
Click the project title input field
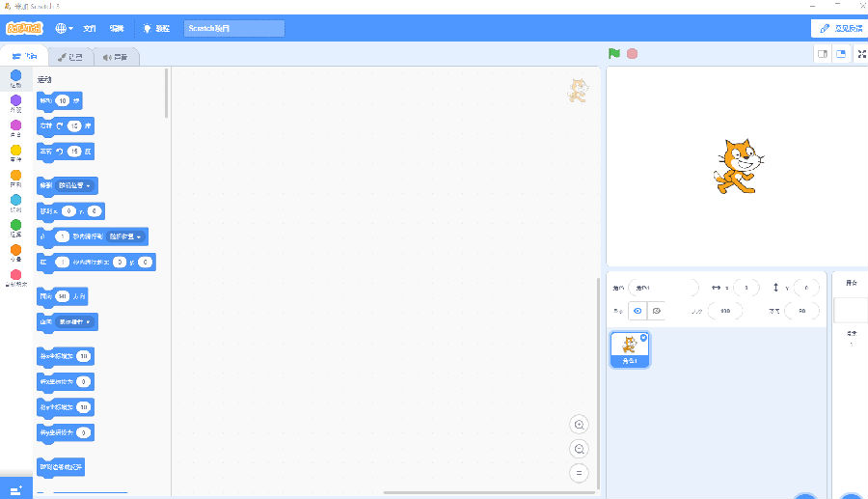pos(234,29)
